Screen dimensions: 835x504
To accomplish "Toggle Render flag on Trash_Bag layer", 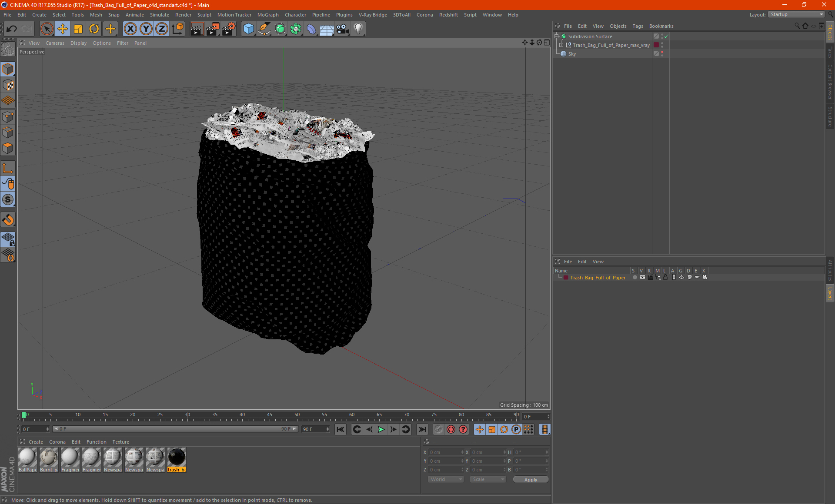I will click(x=650, y=277).
